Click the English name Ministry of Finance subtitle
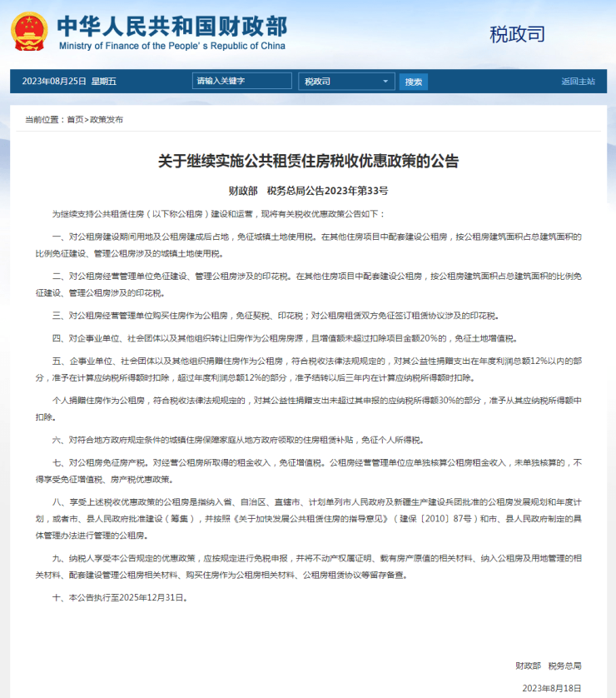The height and width of the screenshot is (698, 616). click(172, 46)
